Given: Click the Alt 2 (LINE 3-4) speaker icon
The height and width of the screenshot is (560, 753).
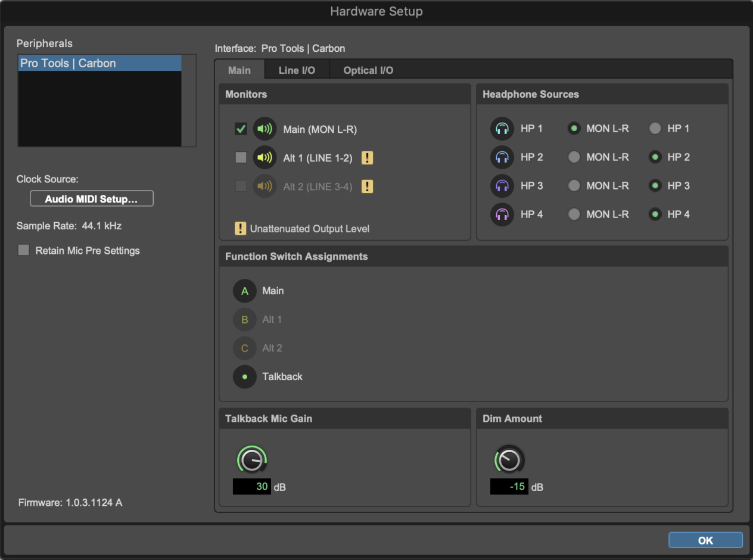Looking at the screenshot, I should 265,186.
